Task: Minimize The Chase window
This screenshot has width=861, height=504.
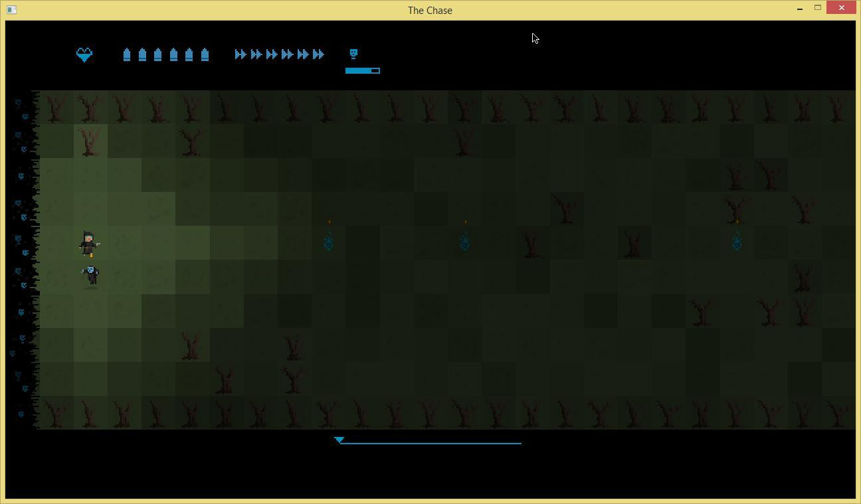Action: tap(799, 9)
